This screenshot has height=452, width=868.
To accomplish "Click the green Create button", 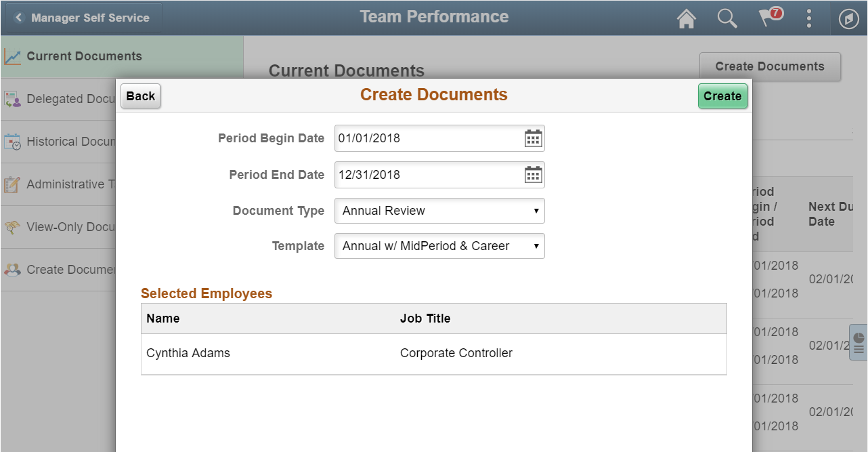I will pyautogui.click(x=722, y=96).
